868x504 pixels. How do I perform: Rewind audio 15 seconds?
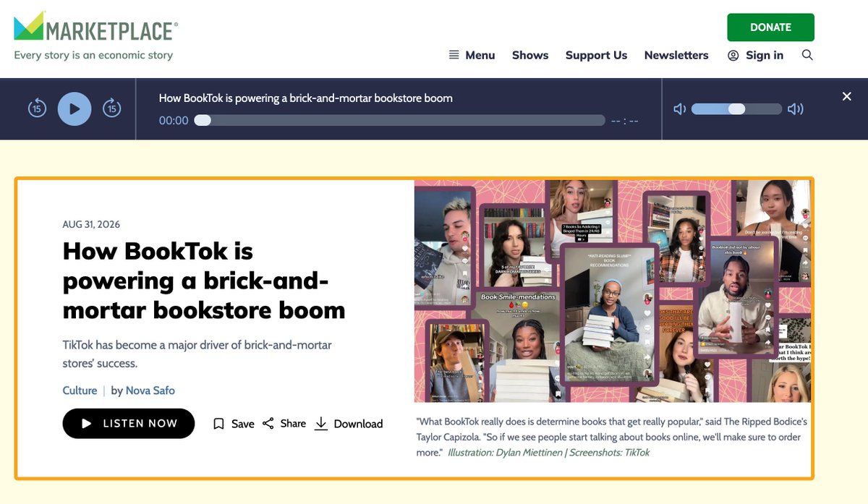pyautogui.click(x=37, y=108)
